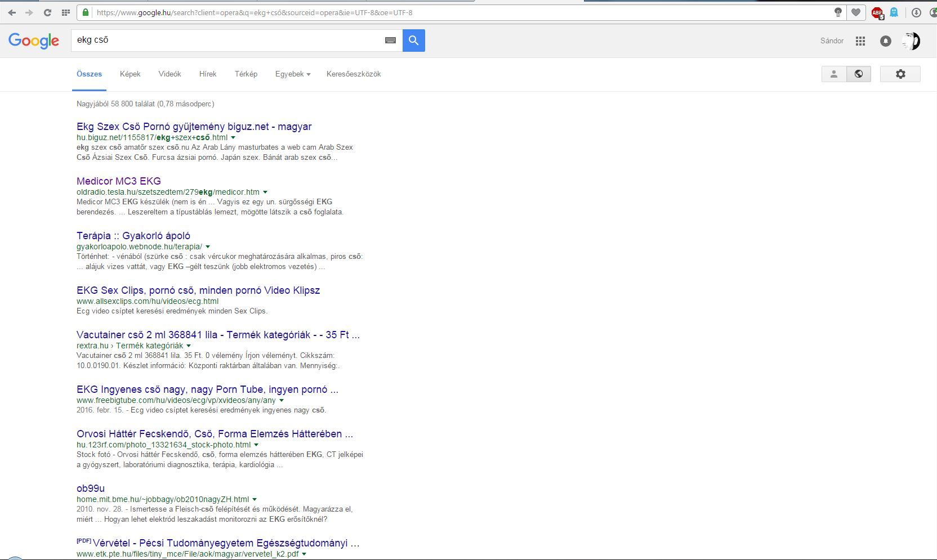937x560 pixels.
Task: Expand arrow next to hu.biguz.net URL
Action: 233,137
